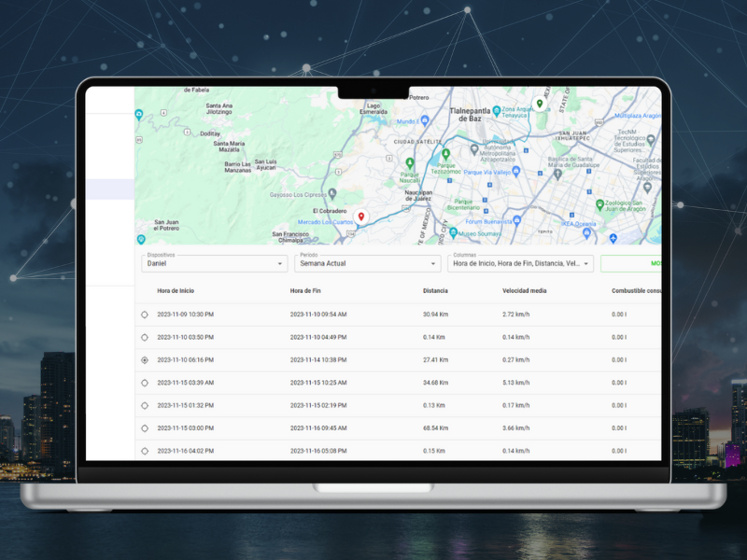Viewport: 747px width, 560px height.
Task: Click the Universidad Autónoma Metropolitana Azcapotzalco marker
Action: [474, 149]
